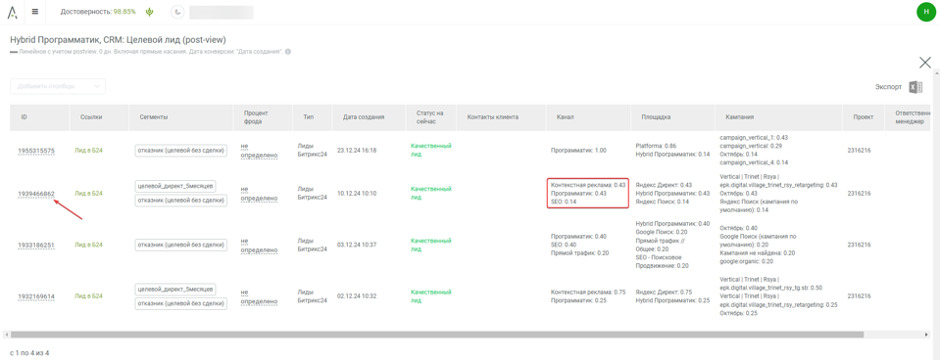The height and width of the screenshot is (360, 941).
Task: Click the Проект column header
Action: click(863, 117)
